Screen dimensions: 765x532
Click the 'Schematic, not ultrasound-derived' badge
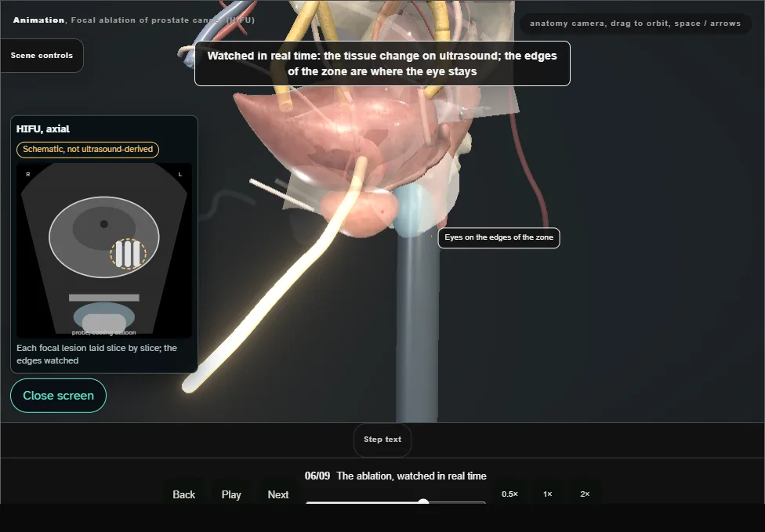coord(88,149)
